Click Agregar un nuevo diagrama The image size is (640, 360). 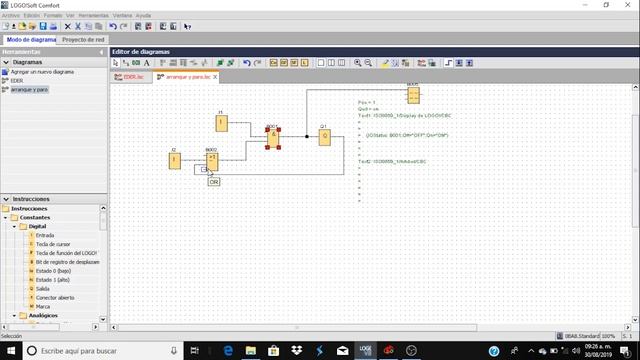coord(42,72)
